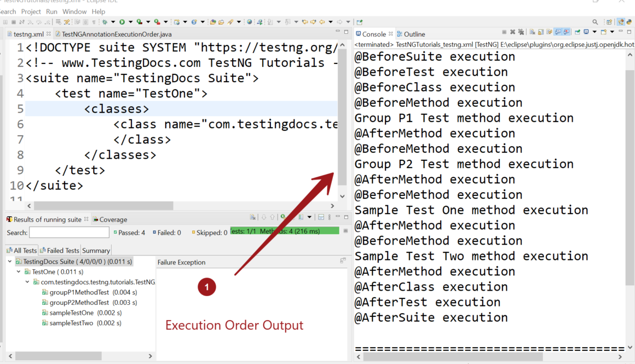Click the Run with Coverage toolbar icon
This screenshot has width=635, height=364.
coord(140,22)
